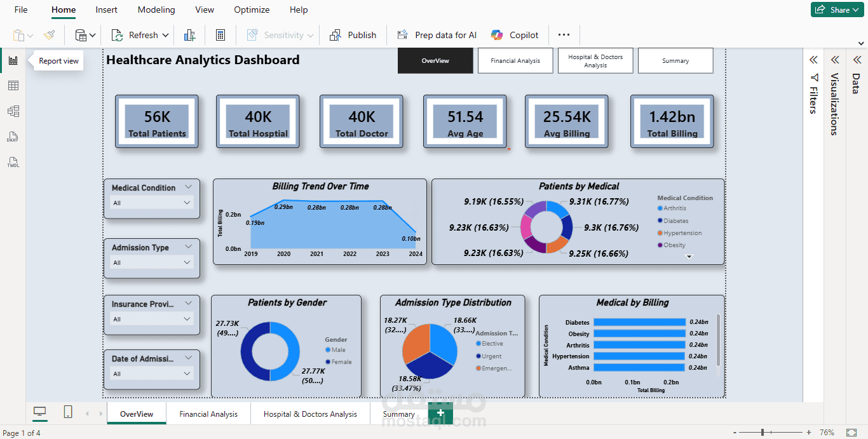Click the Total Patients 56K card
The image size is (868, 439).
(157, 122)
